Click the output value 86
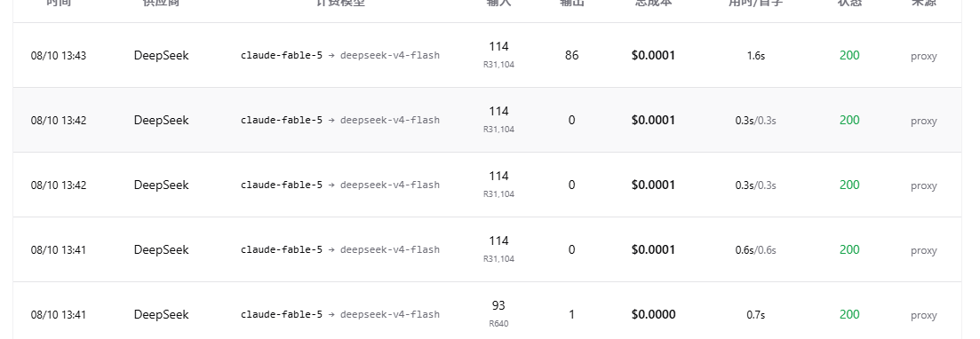Viewport: 980px width, 339px height. coord(571,56)
